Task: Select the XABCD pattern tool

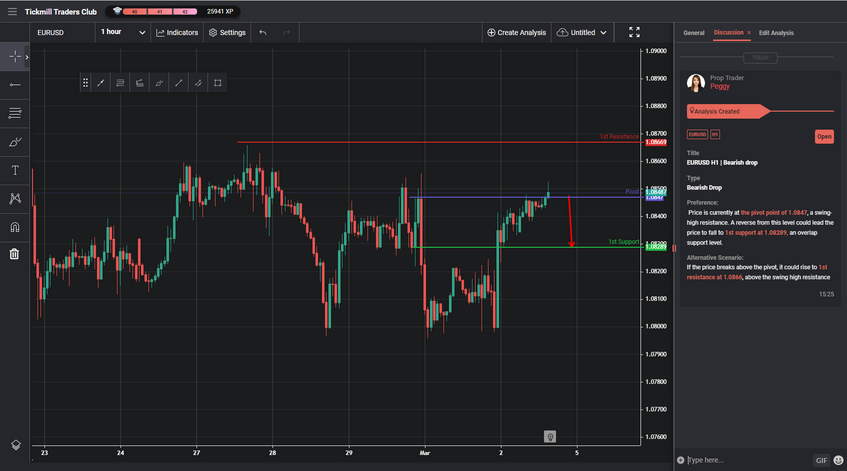Action: [x=15, y=198]
